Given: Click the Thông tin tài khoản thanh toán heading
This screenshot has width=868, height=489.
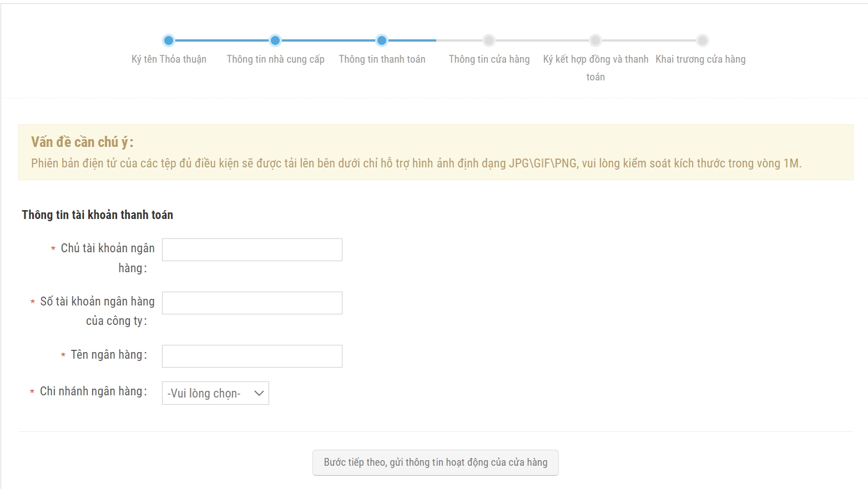Looking at the screenshot, I should coord(97,215).
